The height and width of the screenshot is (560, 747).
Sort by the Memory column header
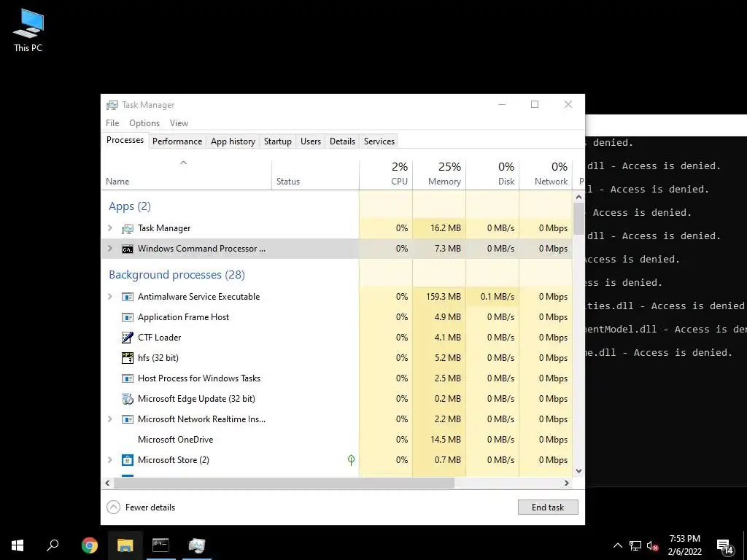[x=439, y=175]
